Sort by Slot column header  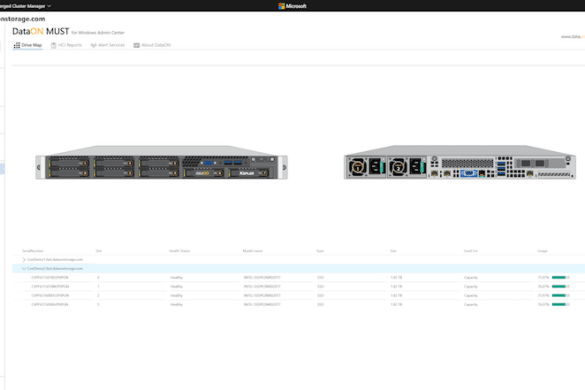[99, 251]
